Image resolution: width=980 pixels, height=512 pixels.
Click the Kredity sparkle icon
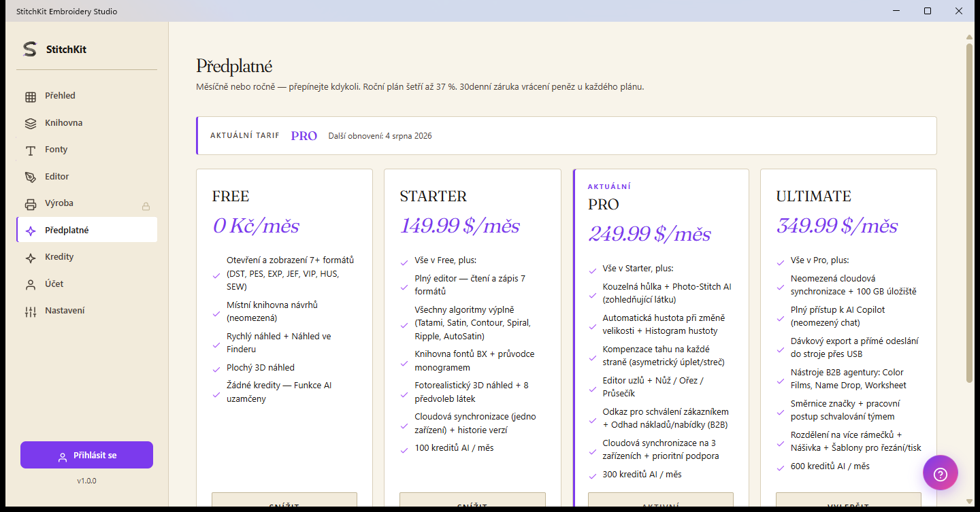pyautogui.click(x=31, y=258)
